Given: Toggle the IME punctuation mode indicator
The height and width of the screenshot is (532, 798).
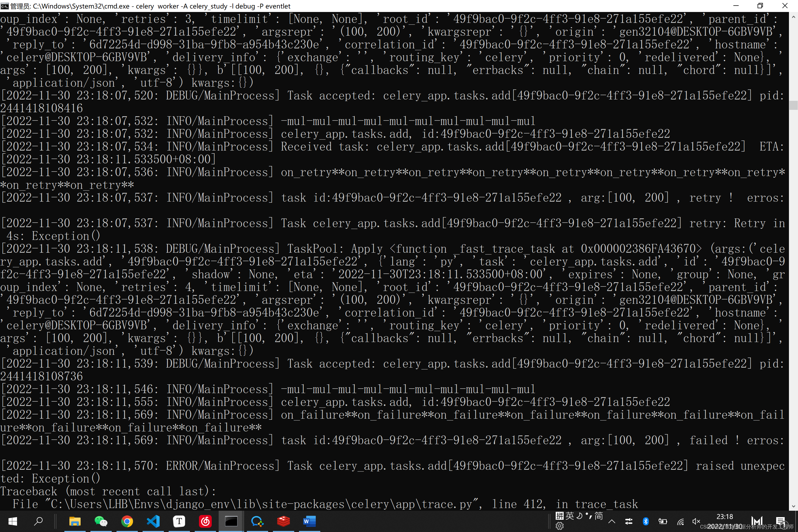Looking at the screenshot, I should pos(589,516).
